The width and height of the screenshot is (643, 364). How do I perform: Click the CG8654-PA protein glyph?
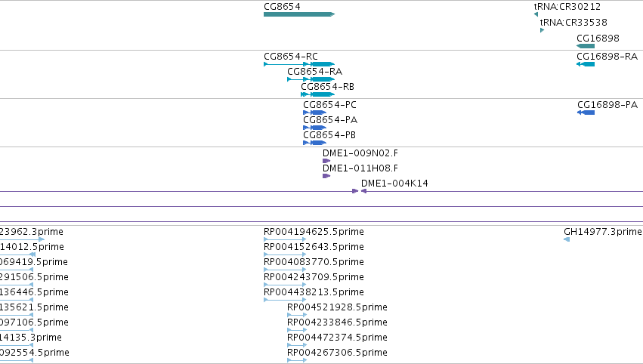coord(314,128)
